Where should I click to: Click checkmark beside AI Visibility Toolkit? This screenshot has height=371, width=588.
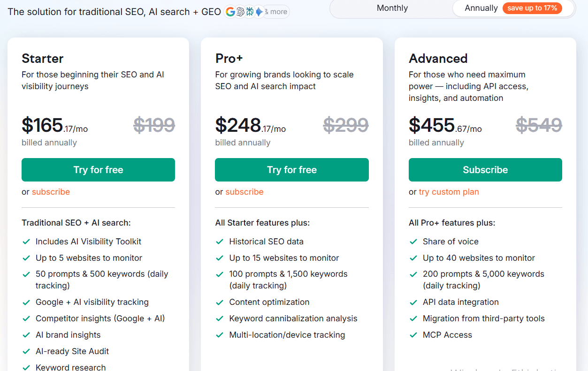pyautogui.click(x=27, y=242)
